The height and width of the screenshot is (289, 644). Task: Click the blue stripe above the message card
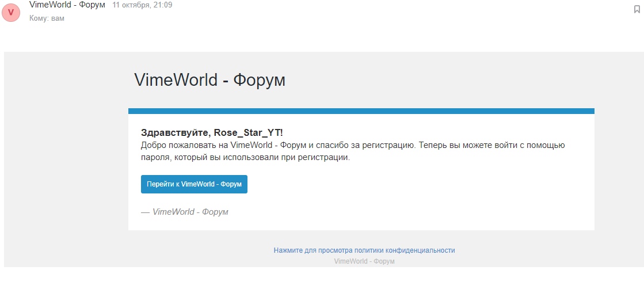pyautogui.click(x=361, y=111)
